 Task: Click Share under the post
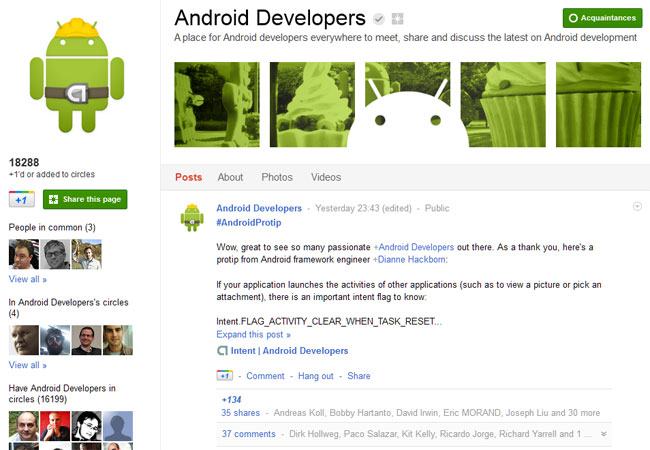[x=359, y=376]
